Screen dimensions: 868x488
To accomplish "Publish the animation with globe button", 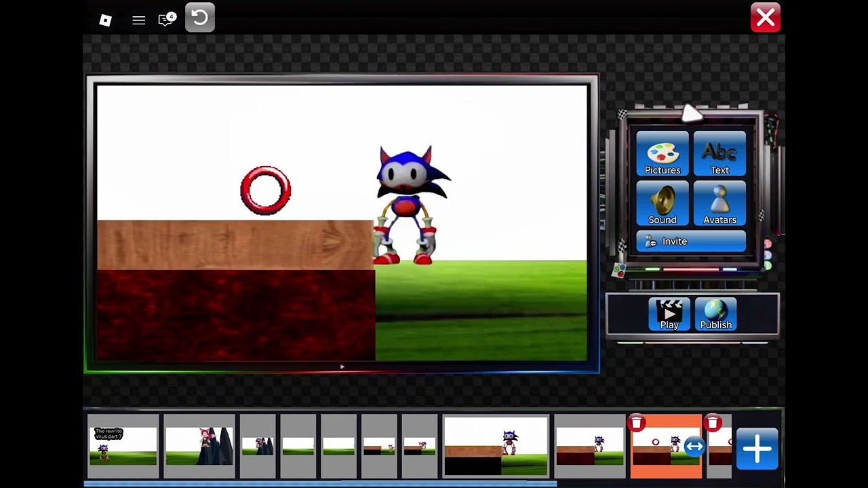I will click(x=715, y=314).
